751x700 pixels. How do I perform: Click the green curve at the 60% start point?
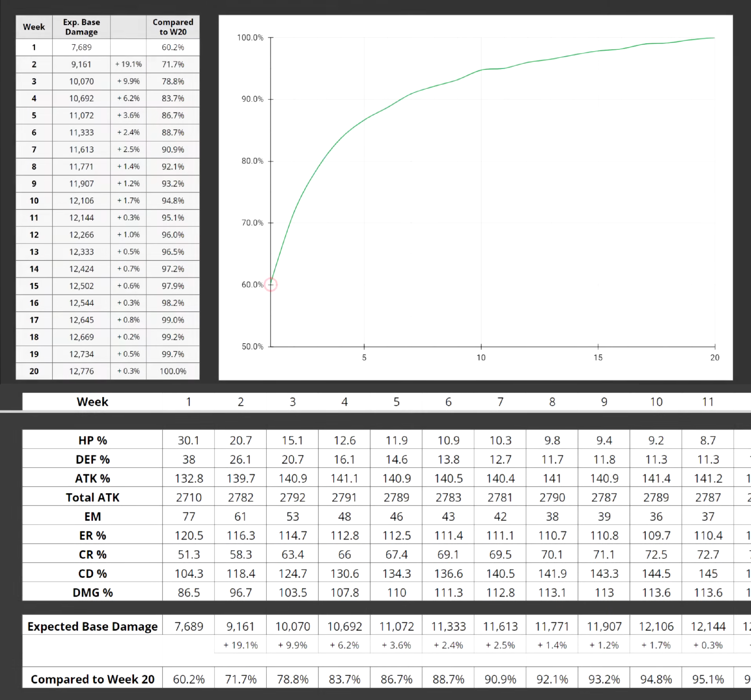pyautogui.click(x=271, y=285)
